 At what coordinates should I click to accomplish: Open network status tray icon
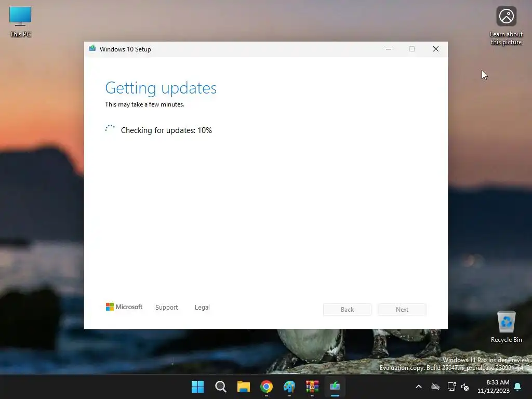(x=451, y=387)
